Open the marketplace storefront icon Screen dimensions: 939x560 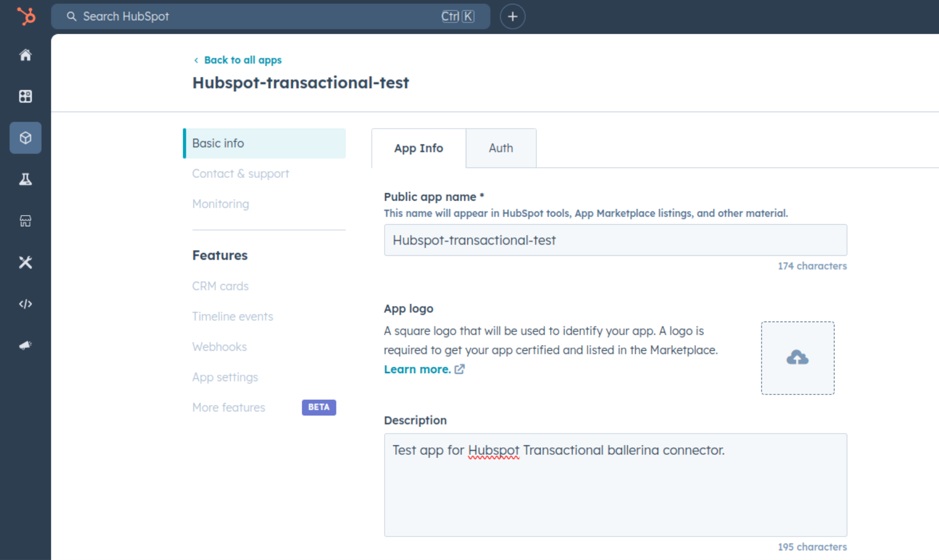pyautogui.click(x=25, y=220)
